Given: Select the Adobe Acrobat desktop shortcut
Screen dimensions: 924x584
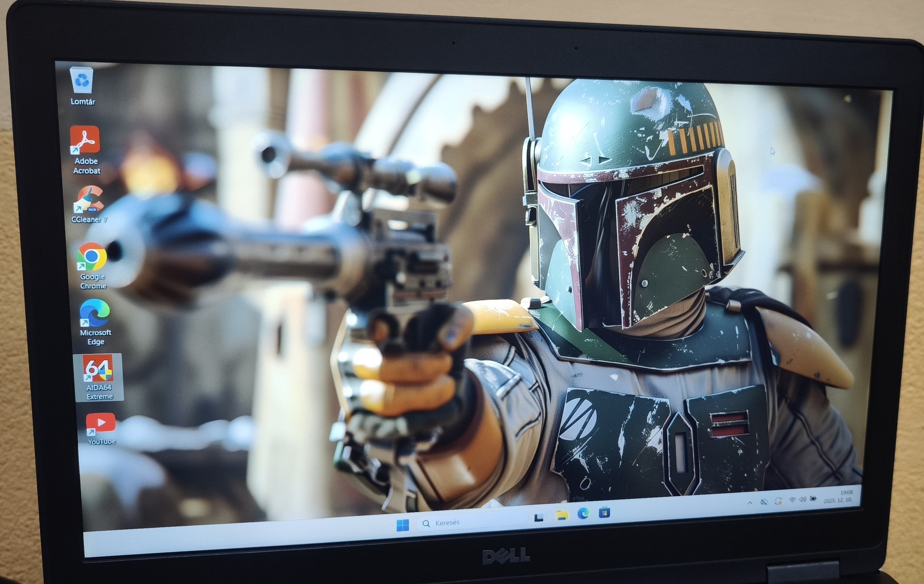Looking at the screenshot, I should (85, 150).
